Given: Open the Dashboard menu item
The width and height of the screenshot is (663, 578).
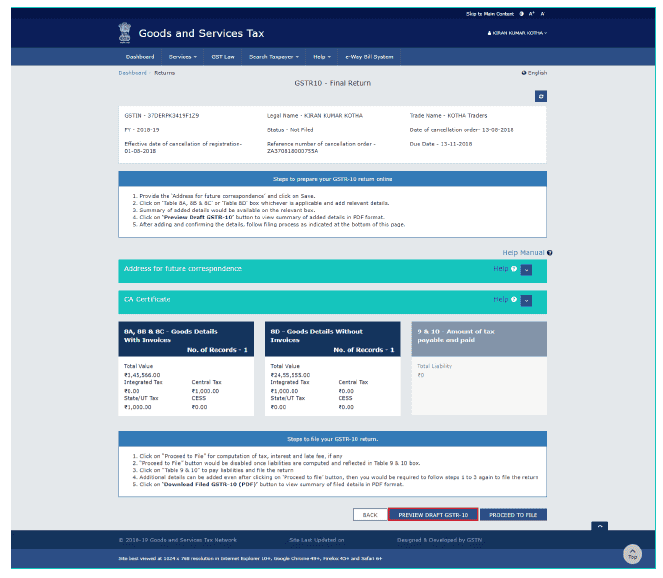Looking at the screenshot, I should (x=140, y=57).
